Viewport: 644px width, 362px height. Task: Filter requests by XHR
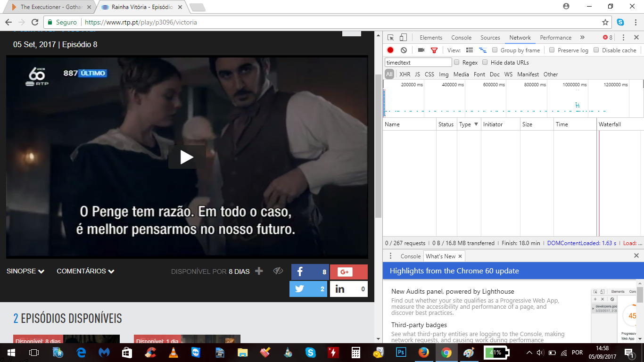pos(405,74)
